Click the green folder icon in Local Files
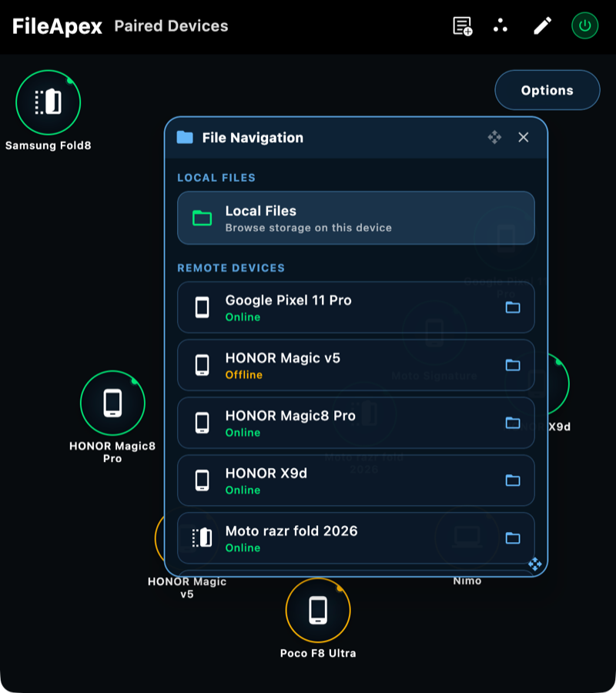Screen dimensions: 616x693 202,218
